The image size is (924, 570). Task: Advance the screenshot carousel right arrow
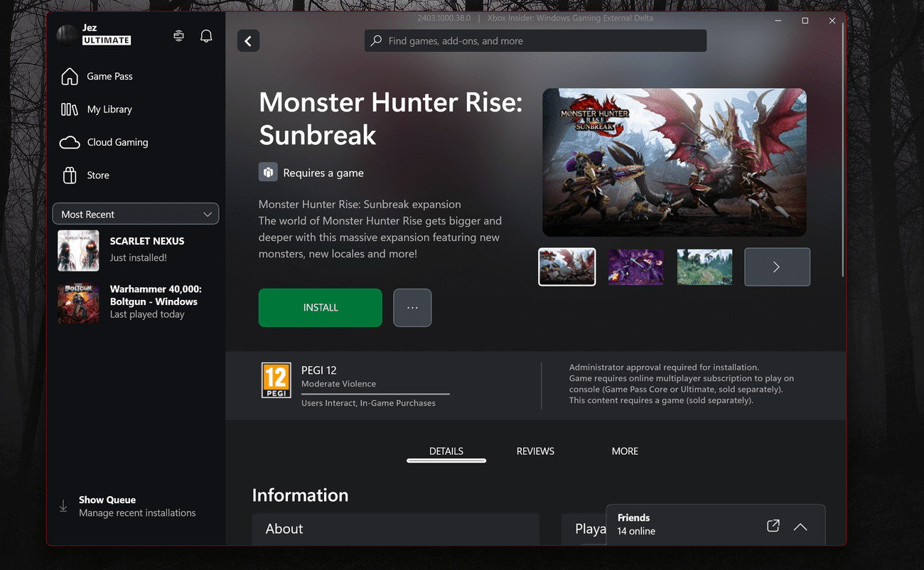(777, 267)
